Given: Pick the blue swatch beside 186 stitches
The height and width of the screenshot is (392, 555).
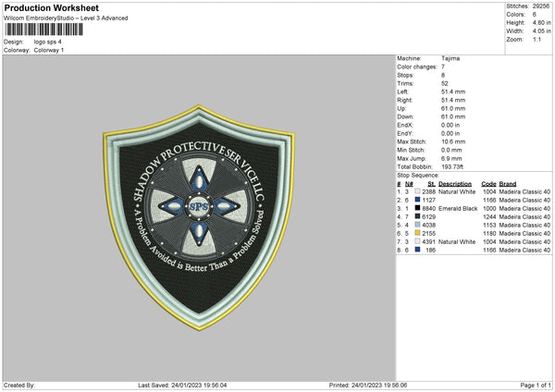Looking at the screenshot, I should tap(418, 250).
